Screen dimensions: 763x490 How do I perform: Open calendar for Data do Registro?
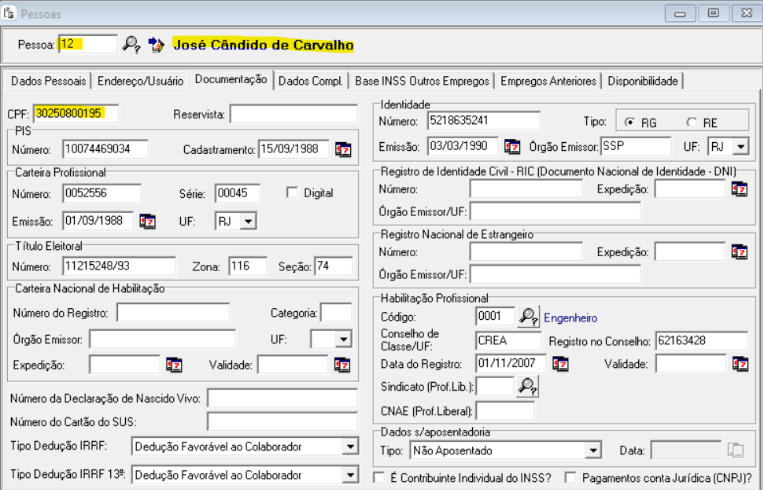tap(560, 362)
